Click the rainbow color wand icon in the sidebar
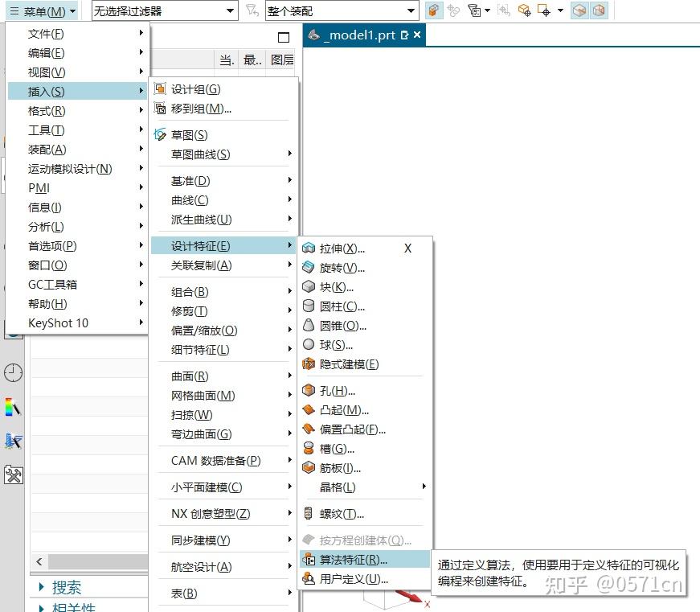 pyautogui.click(x=12, y=406)
